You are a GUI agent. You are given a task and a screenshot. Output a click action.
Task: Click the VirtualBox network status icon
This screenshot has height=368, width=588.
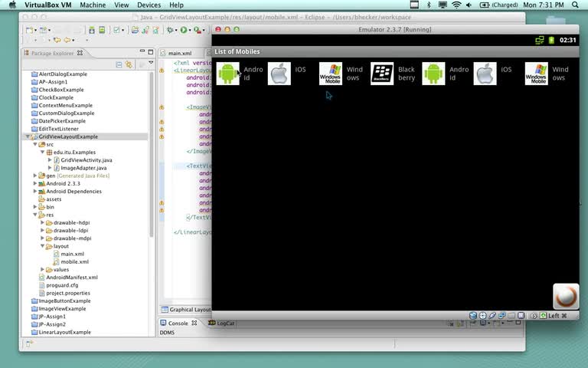coord(501,315)
